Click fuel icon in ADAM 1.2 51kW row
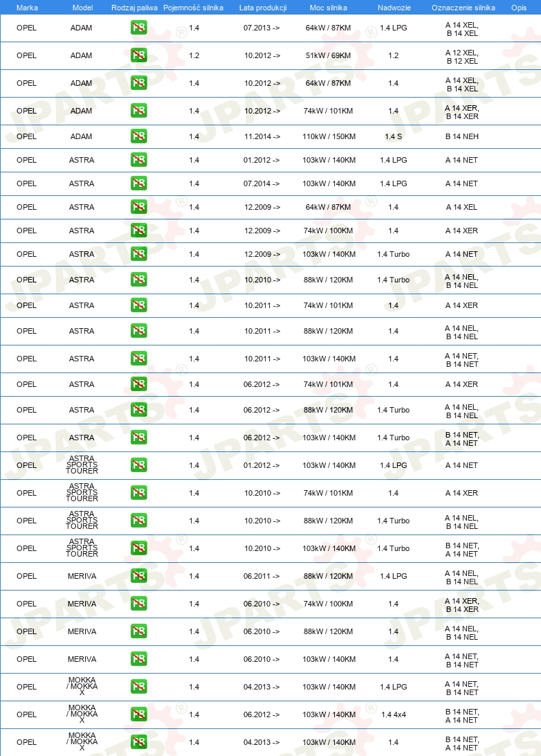This screenshot has width=541, height=756. 139,55
